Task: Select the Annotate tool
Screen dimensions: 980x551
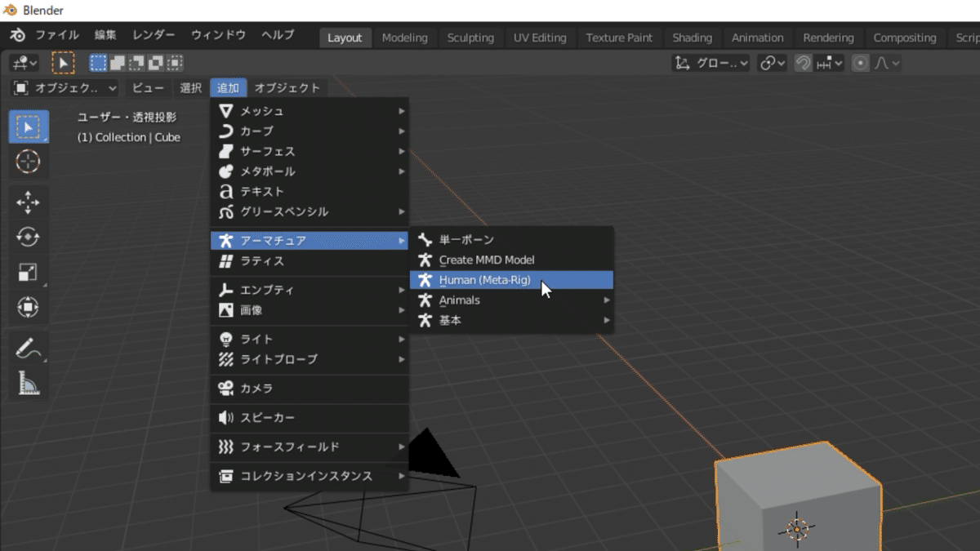Action: [29, 349]
